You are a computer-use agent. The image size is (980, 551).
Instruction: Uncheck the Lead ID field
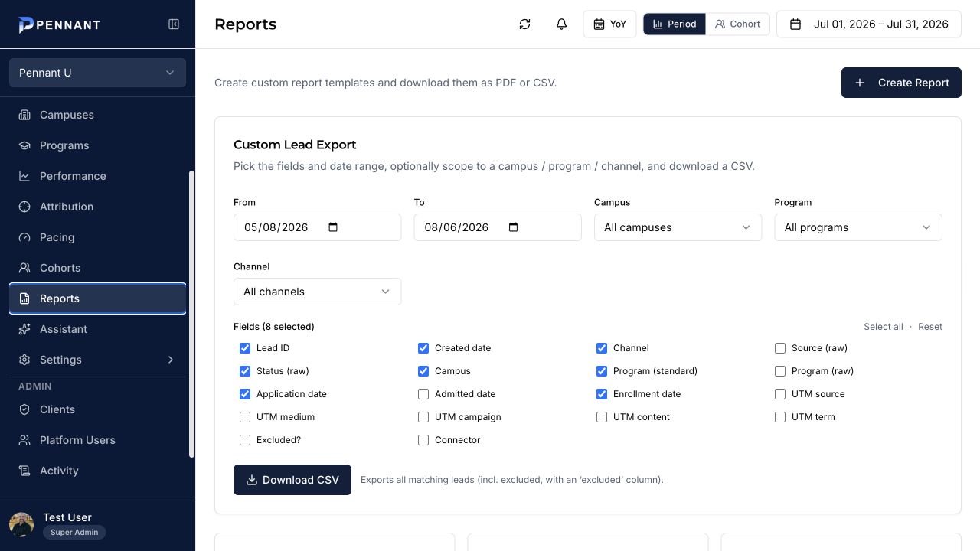(245, 348)
